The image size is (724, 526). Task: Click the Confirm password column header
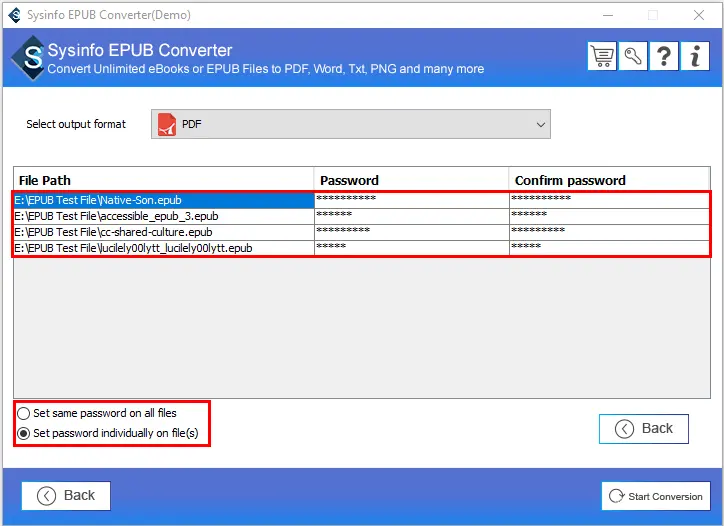(609, 180)
